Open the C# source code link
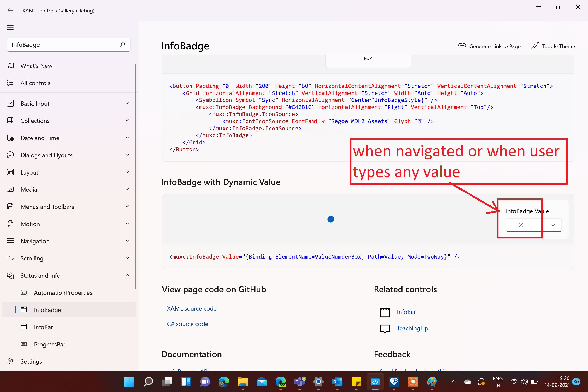 tap(187, 324)
